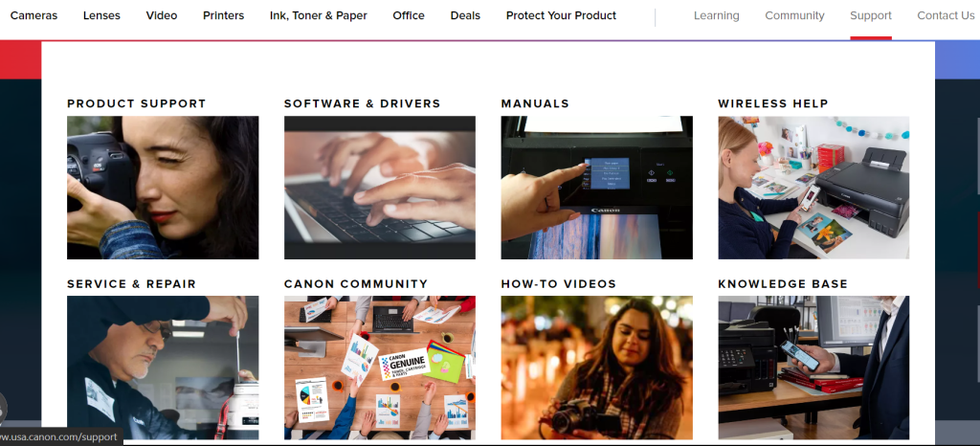
Task: Open Product Support photographer thumbnail
Action: [x=163, y=188]
